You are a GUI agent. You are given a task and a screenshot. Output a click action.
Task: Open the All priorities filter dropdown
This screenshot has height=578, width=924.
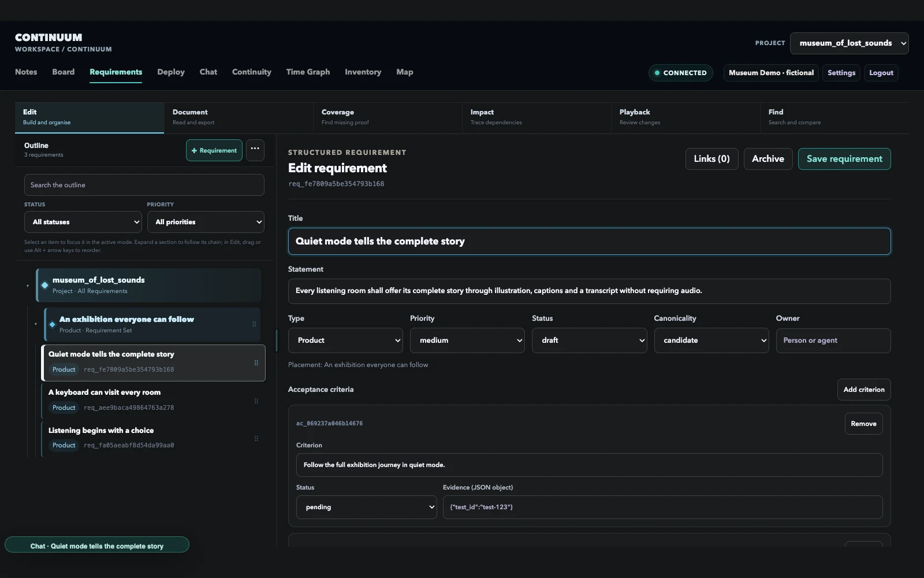coord(206,222)
